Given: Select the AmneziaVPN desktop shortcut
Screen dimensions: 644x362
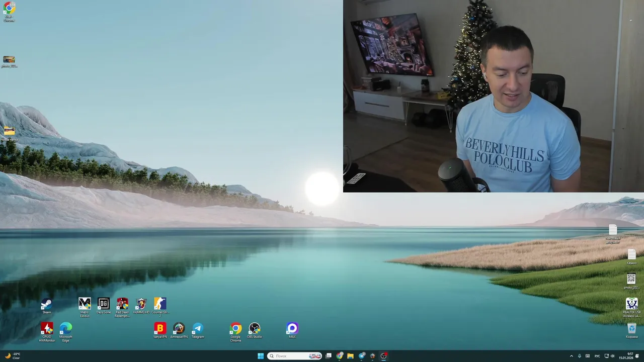Looking at the screenshot, I should tap(179, 330).
